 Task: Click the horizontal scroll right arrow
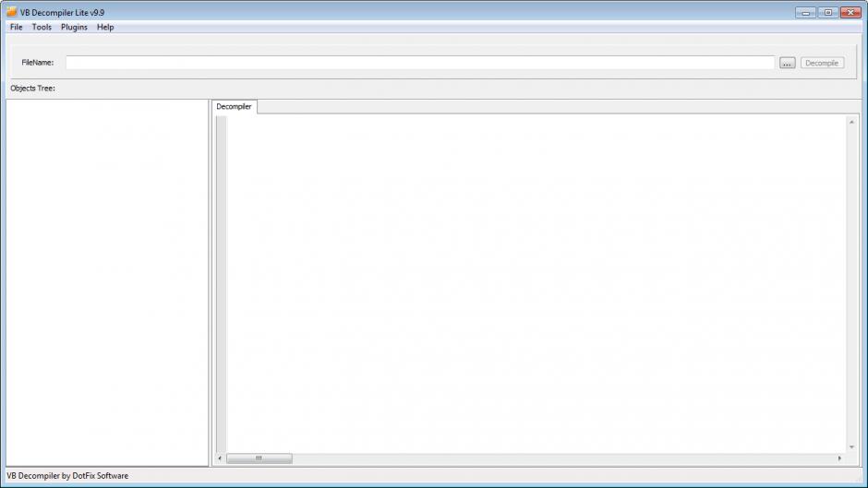[839, 458]
